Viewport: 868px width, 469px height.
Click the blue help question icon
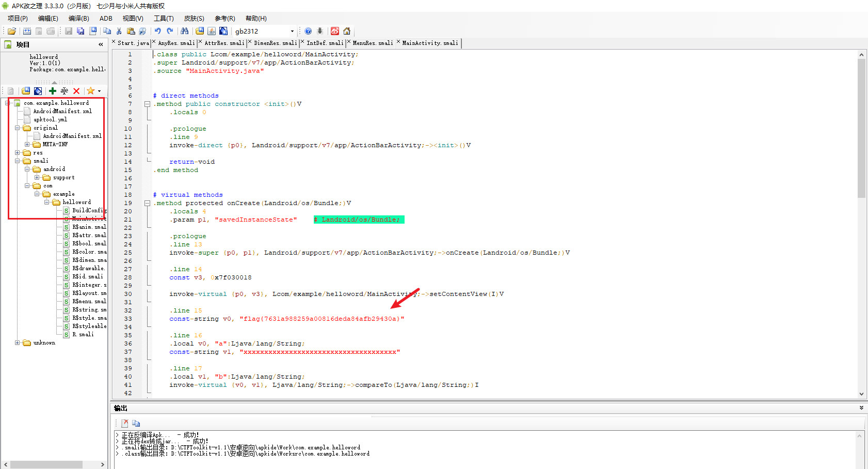[x=308, y=31]
